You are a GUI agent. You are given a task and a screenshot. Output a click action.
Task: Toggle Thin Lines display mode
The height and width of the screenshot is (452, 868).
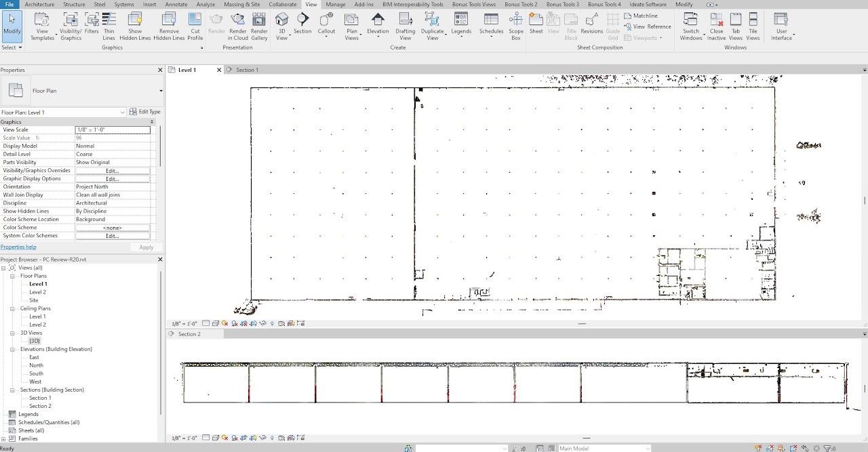(x=108, y=26)
